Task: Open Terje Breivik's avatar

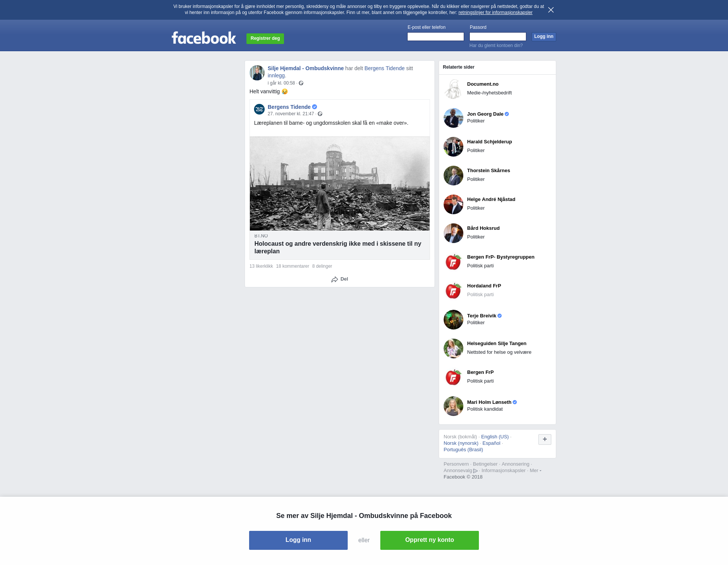Action: point(453,320)
